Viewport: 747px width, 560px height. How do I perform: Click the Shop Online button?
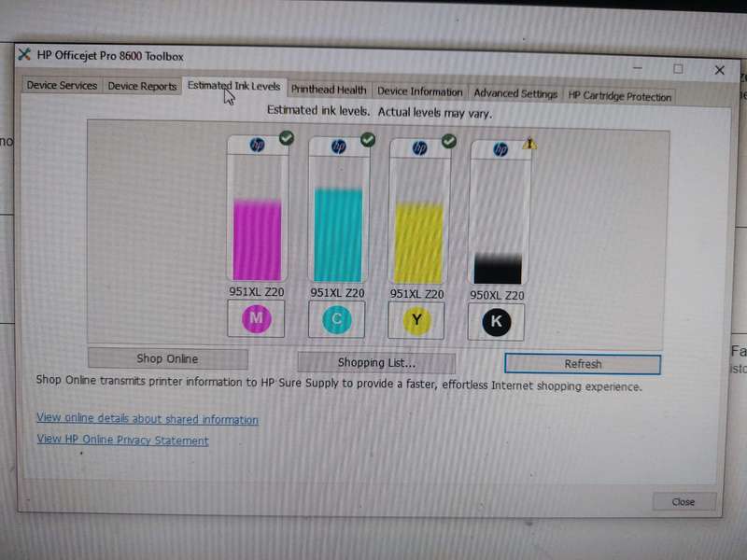(168, 358)
